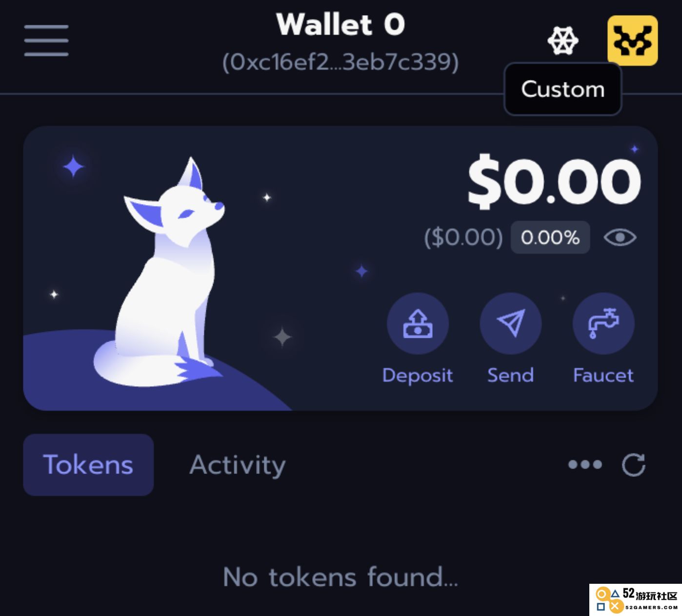Open the yellow wallet avatar icon
Viewport: 682px width, 616px height.
coord(632,41)
